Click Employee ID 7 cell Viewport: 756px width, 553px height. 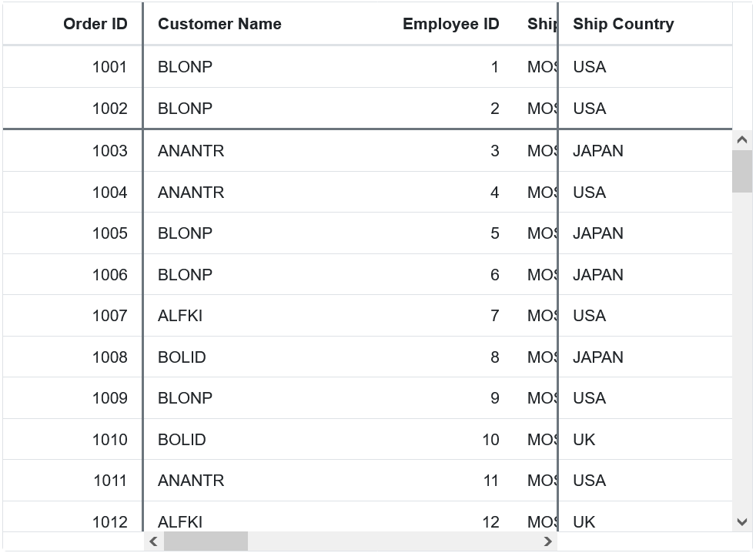coord(494,316)
